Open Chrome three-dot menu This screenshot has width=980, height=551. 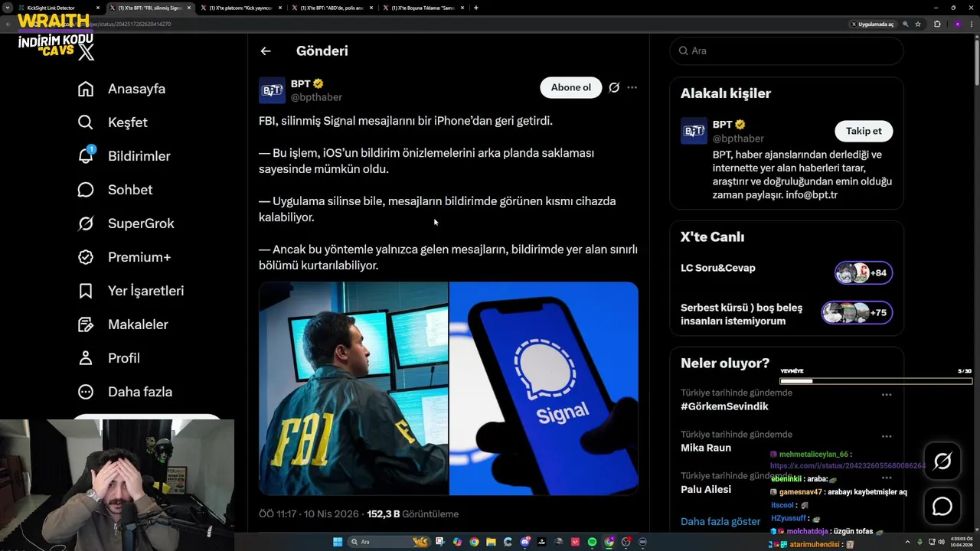click(x=972, y=24)
